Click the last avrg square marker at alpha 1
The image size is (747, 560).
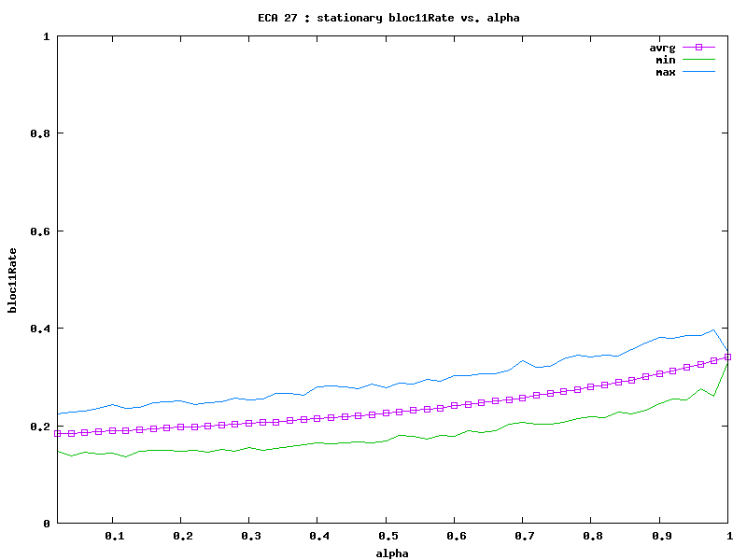click(x=727, y=357)
